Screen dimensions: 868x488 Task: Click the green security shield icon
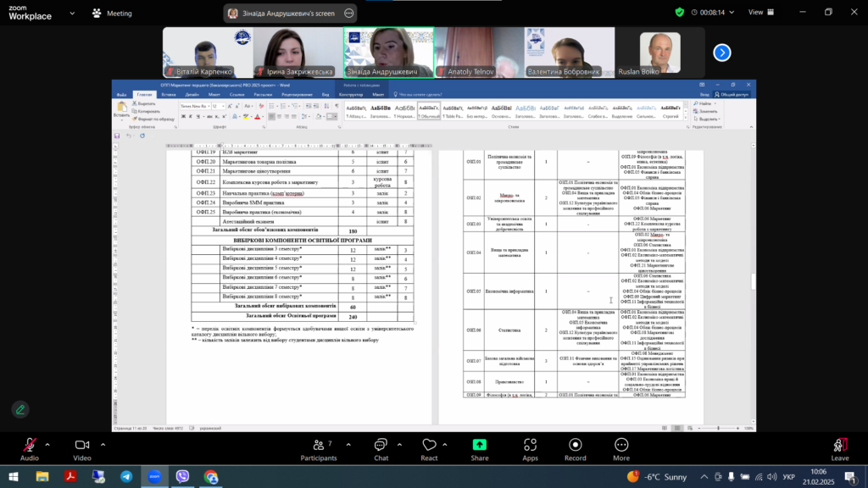680,12
